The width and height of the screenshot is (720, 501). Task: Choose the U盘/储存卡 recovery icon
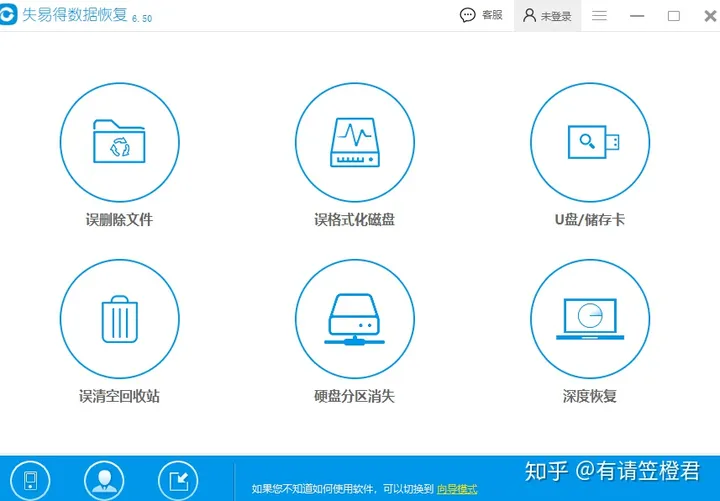[589, 142]
